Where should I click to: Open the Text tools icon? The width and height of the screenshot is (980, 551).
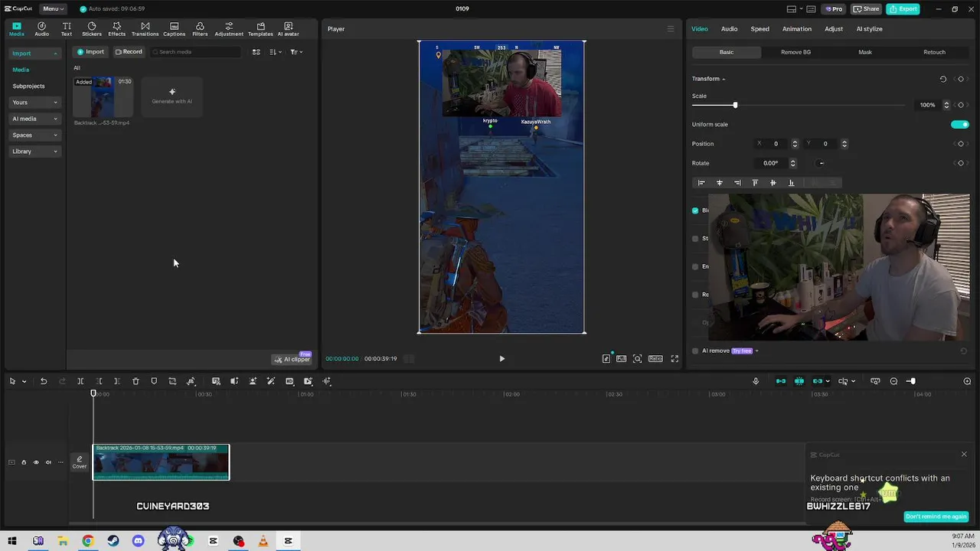pyautogui.click(x=67, y=29)
